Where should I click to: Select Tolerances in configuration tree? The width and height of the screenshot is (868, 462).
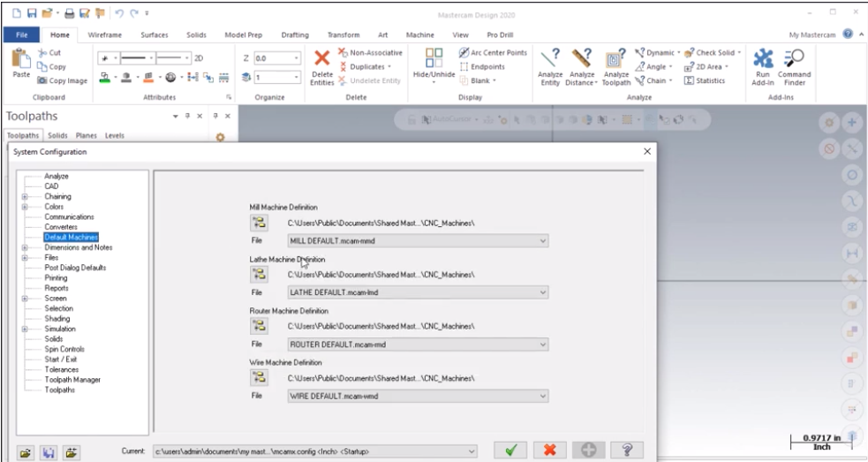pos(62,369)
